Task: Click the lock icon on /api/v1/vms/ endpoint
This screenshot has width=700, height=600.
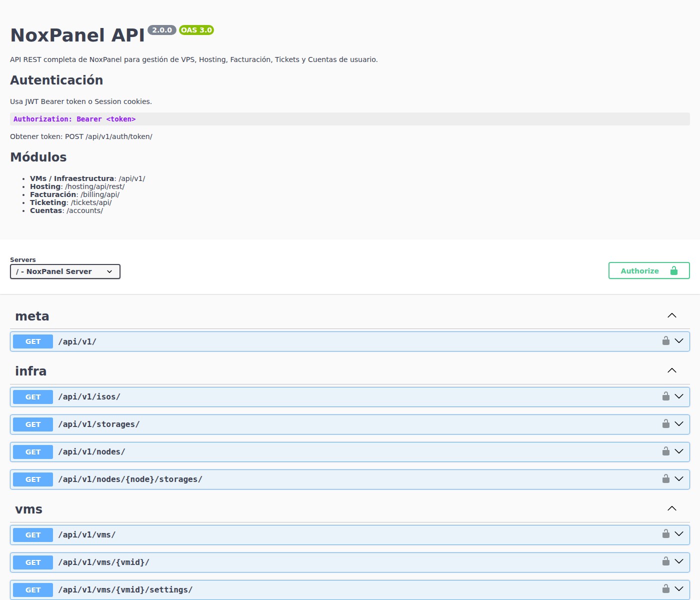Action: (x=665, y=534)
